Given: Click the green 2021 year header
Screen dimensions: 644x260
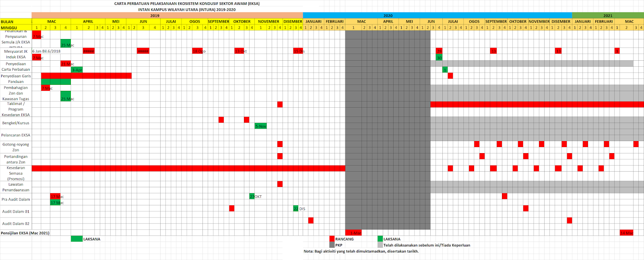Looking at the screenshot, I should click(x=608, y=16).
